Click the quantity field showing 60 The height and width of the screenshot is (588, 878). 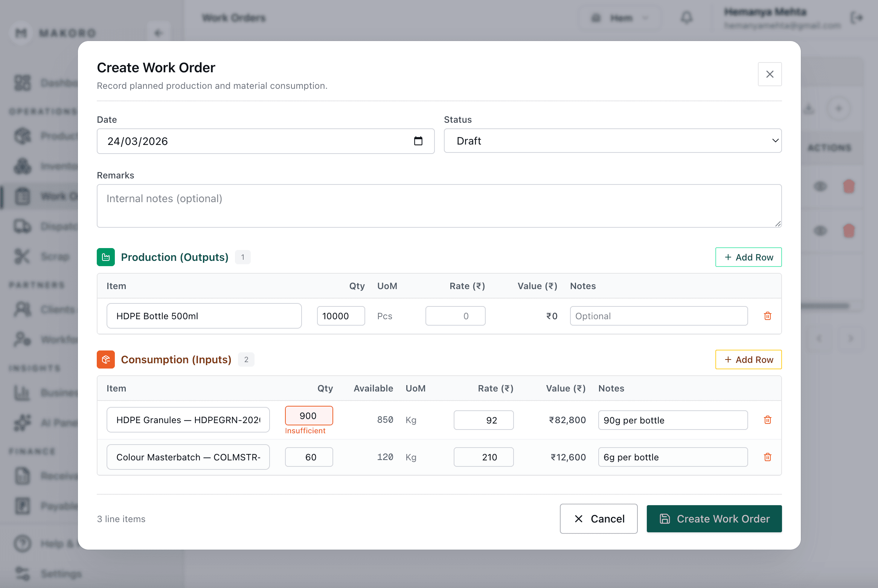click(x=309, y=457)
